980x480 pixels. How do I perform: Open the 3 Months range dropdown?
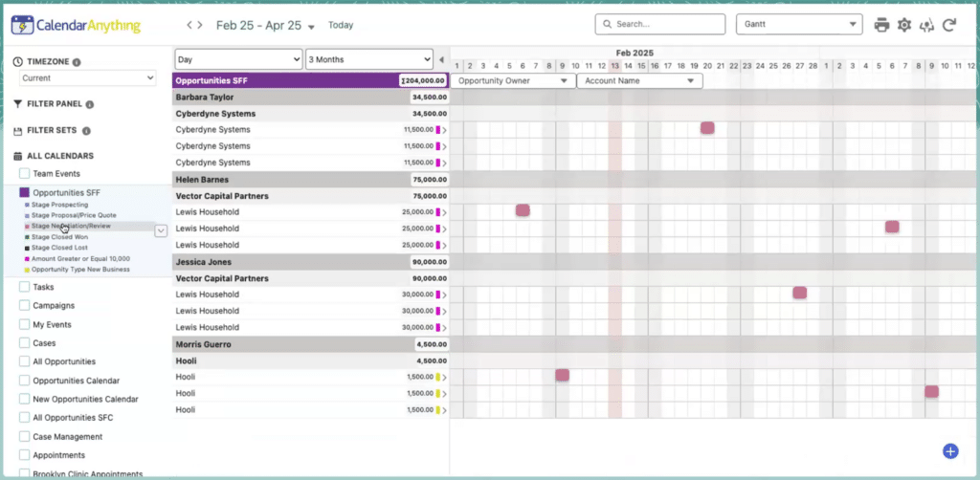pyautogui.click(x=369, y=60)
